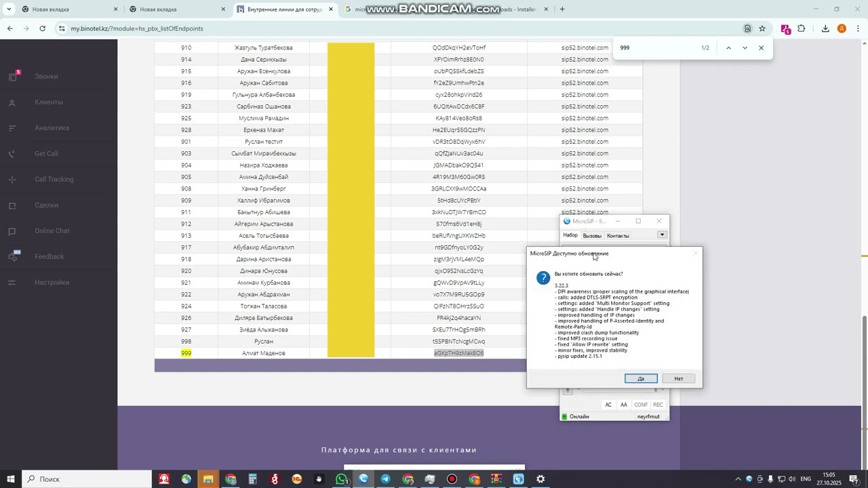
Task: Bookmark this page with star icon
Action: 762,28
